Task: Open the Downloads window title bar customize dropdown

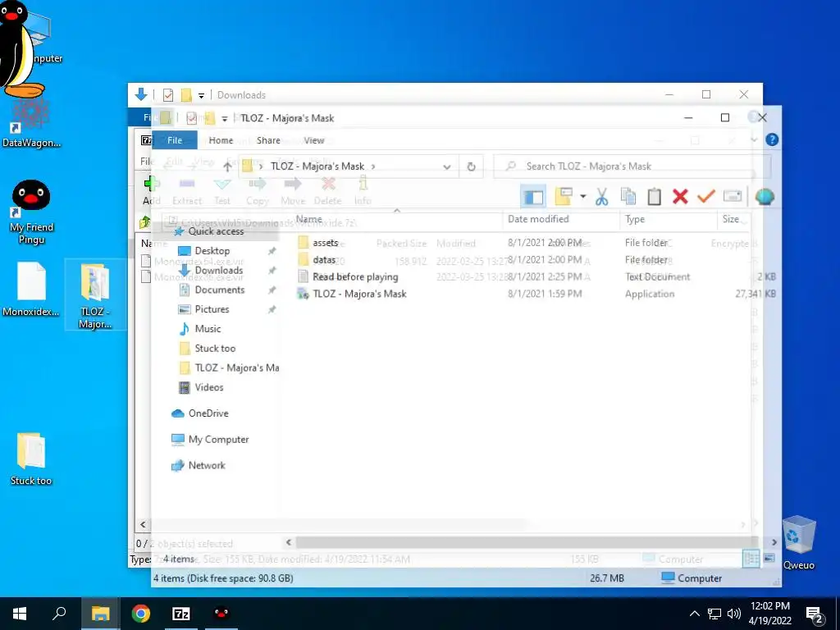Action: click(202, 95)
